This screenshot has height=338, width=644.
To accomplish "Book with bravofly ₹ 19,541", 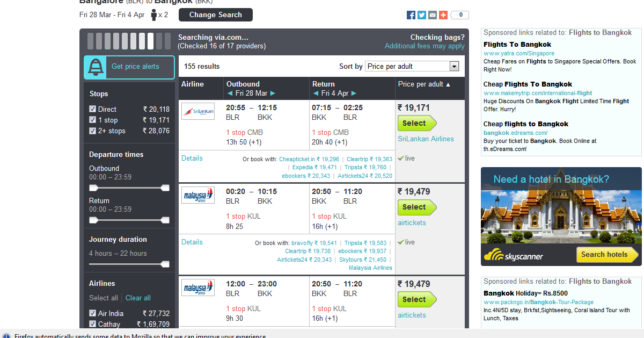I will tap(314, 243).
